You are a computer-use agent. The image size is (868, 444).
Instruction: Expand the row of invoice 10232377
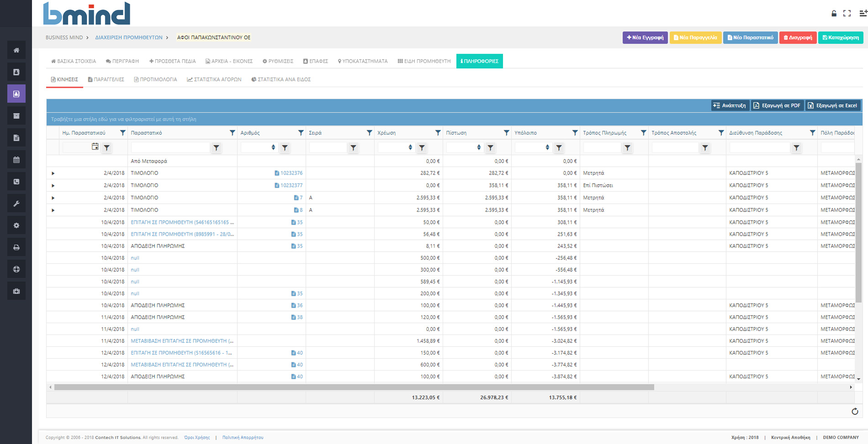[53, 186]
